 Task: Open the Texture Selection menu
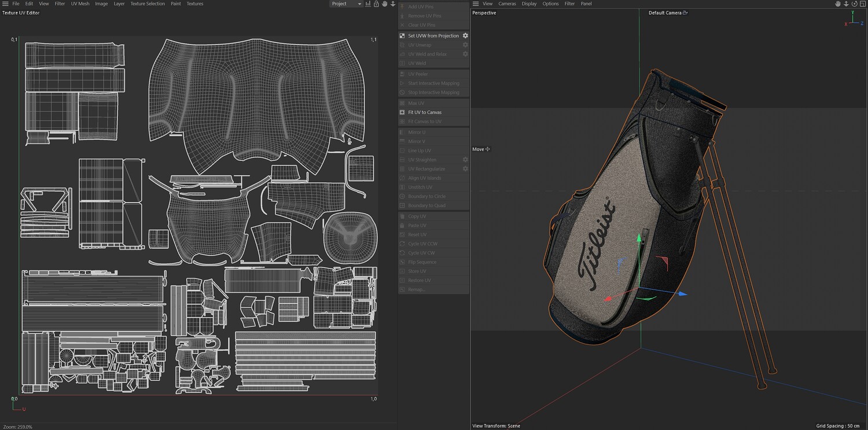click(x=148, y=3)
